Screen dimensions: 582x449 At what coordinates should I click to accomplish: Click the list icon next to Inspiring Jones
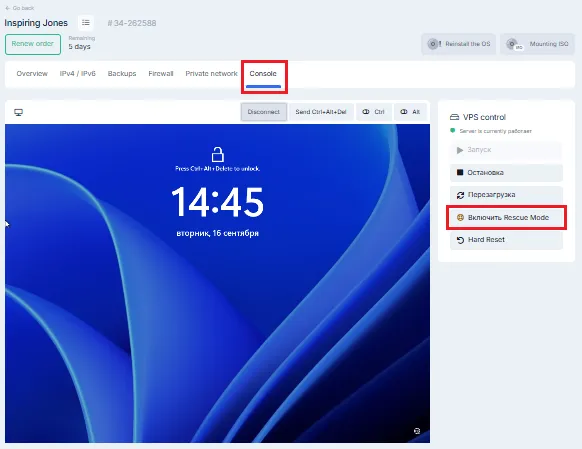pyautogui.click(x=86, y=23)
